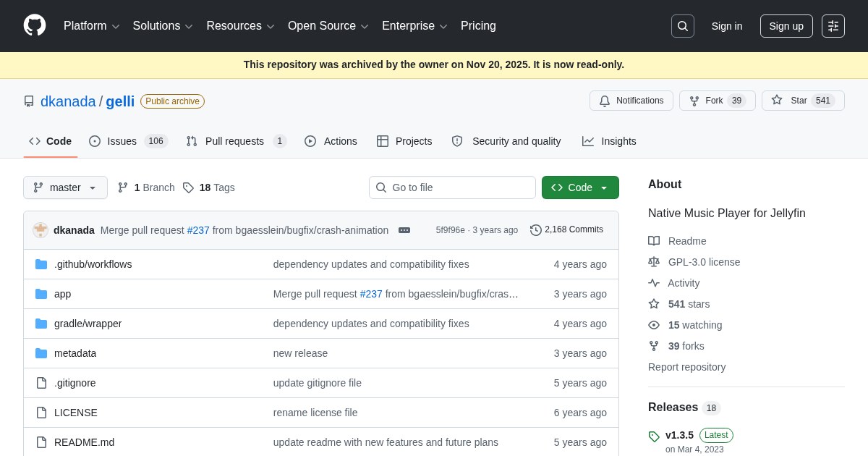Click the Sign up button
The image size is (868, 456).
786,26
